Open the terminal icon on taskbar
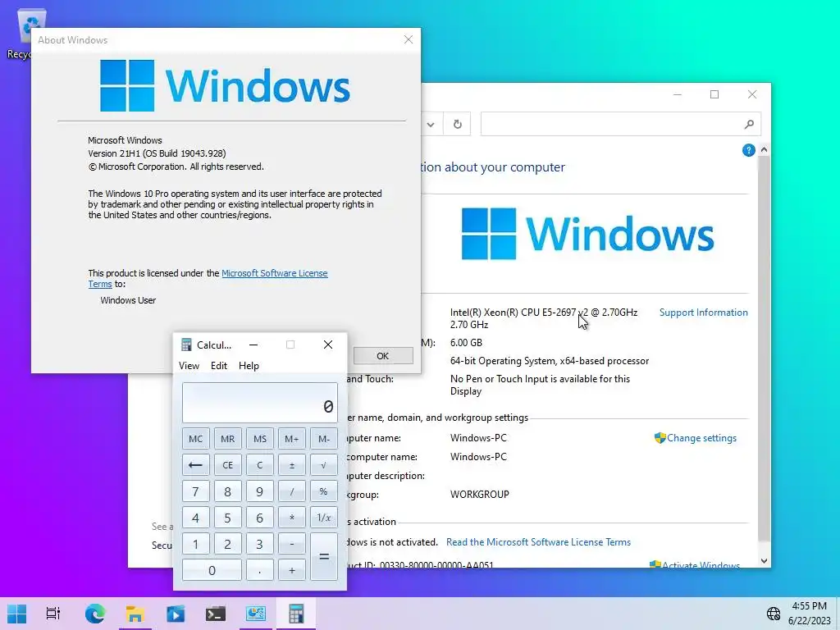 (x=216, y=614)
